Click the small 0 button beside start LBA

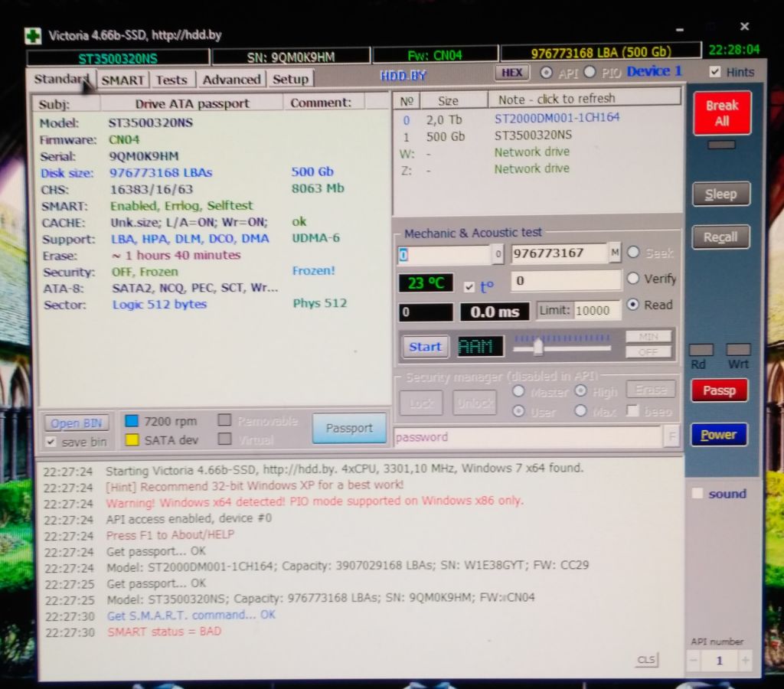(498, 254)
